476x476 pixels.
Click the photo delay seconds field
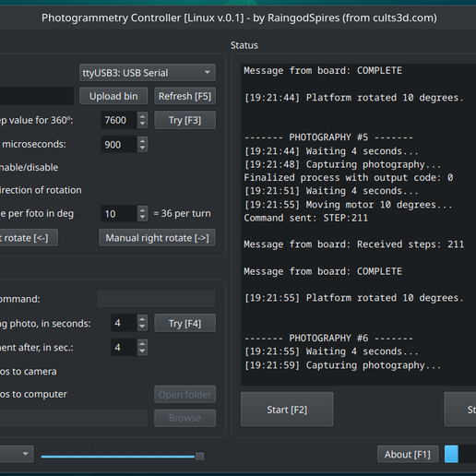point(124,323)
